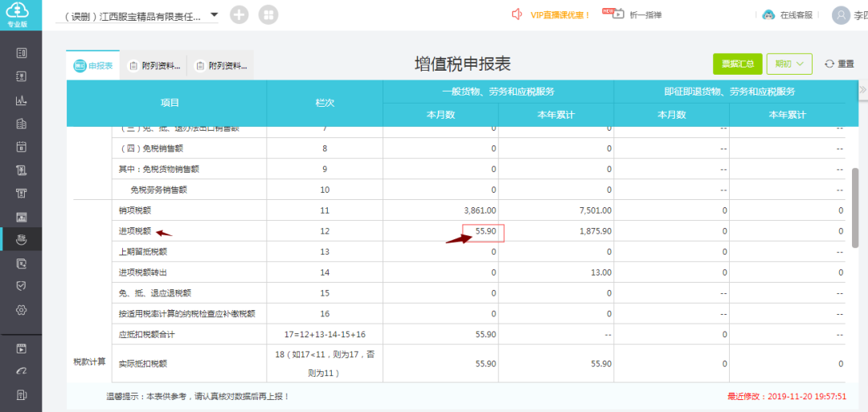Select the 进项税额 本年累计 cell 1,875.90
This screenshot has width=868, height=412.
[556, 231]
